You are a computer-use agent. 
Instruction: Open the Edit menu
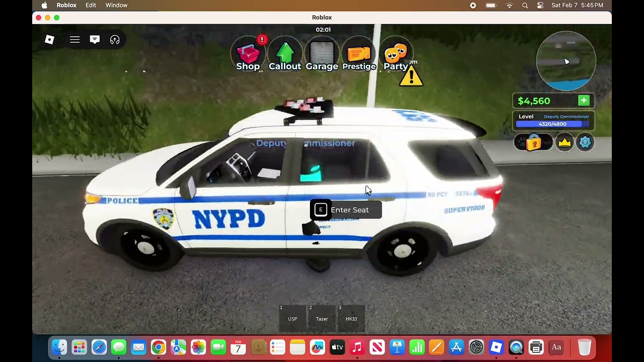click(91, 5)
